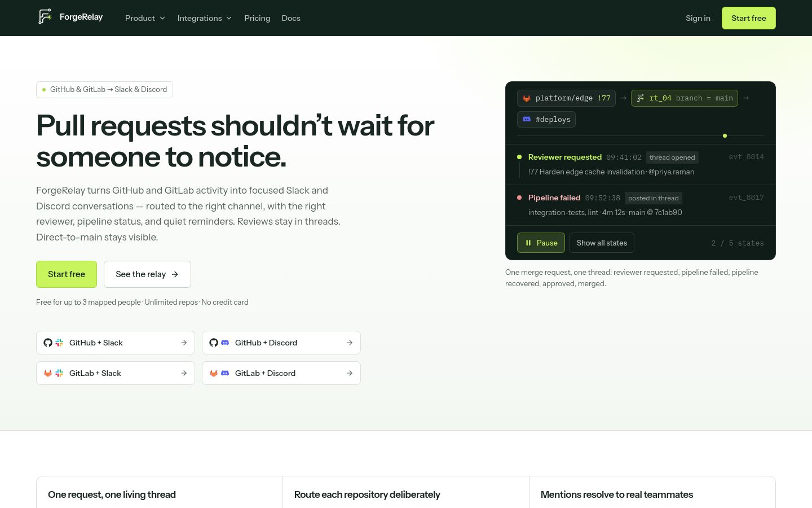The height and width of the screenshot is (508, 812).
Task: Click the 09:41:02 timestamp
Action: click(x=624, y=157)
